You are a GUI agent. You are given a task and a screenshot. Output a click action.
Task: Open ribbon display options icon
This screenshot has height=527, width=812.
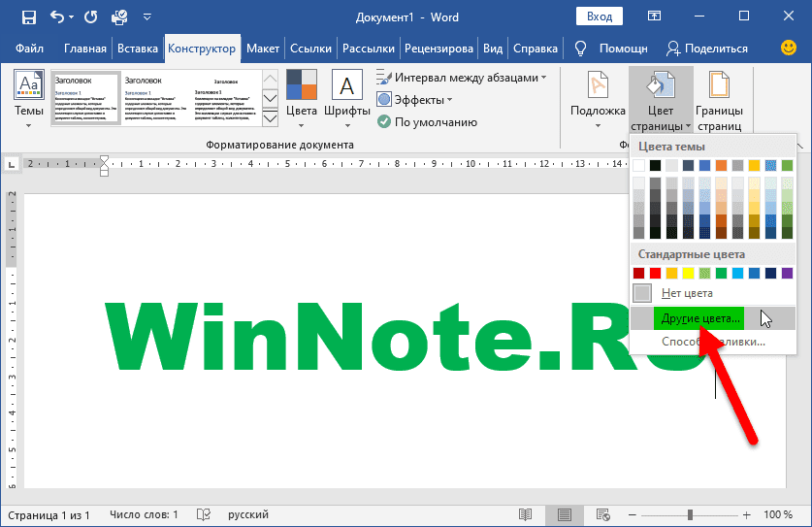655,16
